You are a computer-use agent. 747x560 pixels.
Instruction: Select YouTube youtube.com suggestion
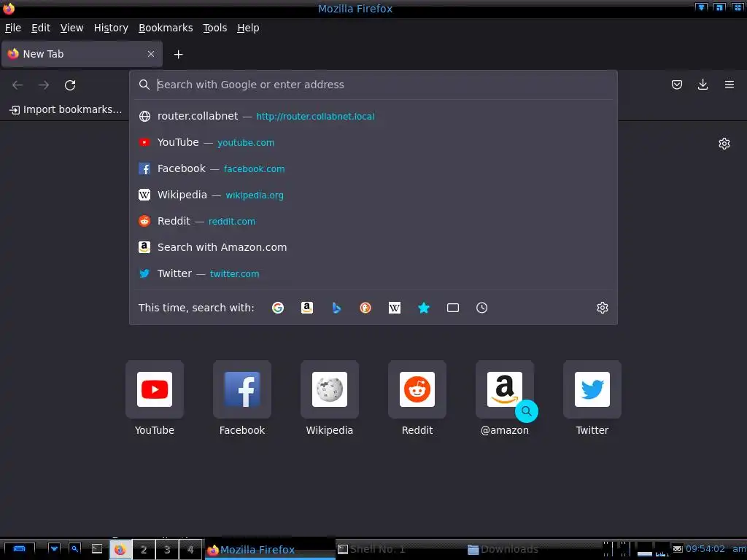373,142
